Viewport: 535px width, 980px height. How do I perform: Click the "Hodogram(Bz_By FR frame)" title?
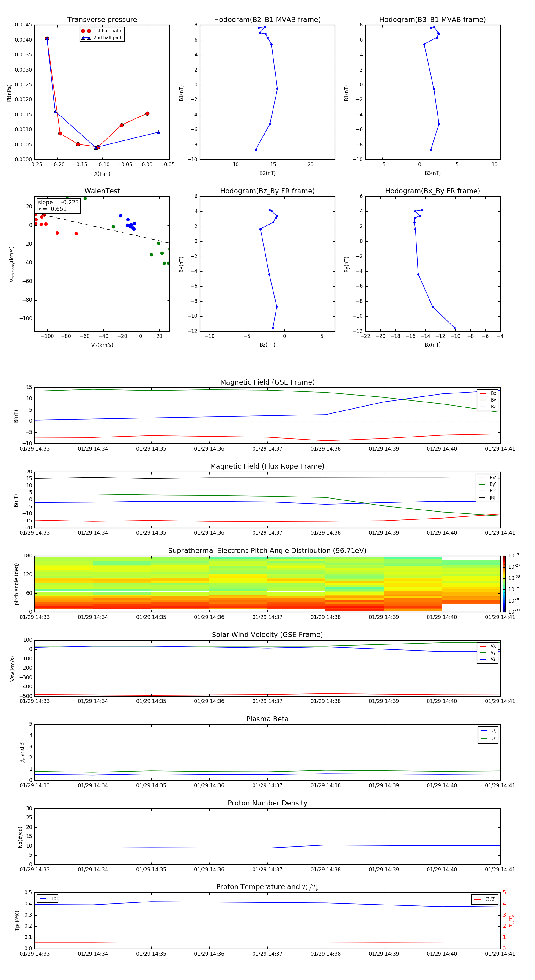267,191
